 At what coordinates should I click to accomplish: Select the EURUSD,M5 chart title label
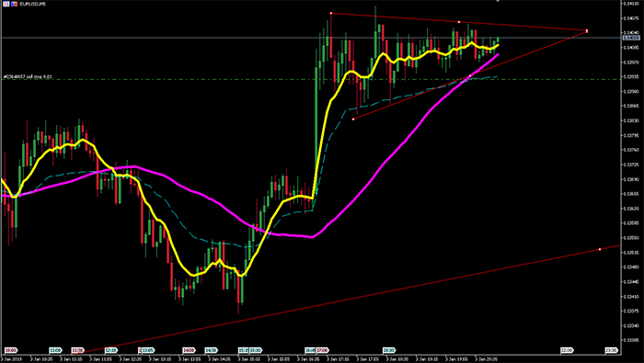point(33,4)
